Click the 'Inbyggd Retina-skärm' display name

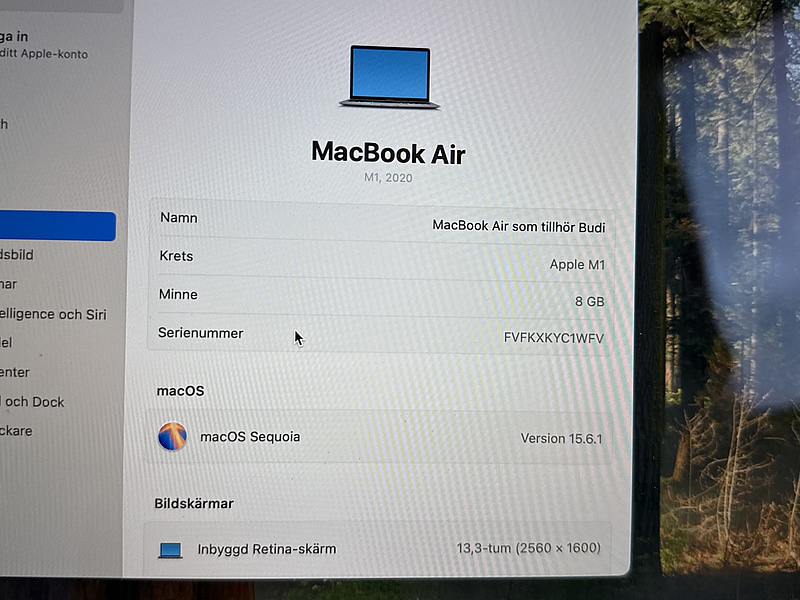(267, 549)
